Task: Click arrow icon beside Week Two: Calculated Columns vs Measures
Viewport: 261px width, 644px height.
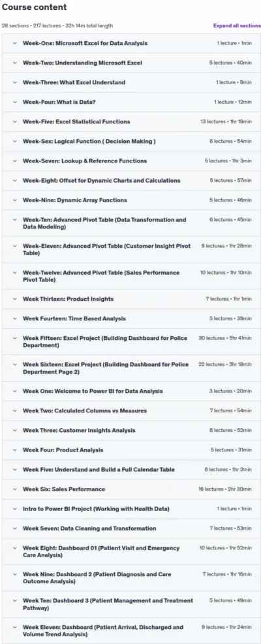Action: [x=15, y=410]
